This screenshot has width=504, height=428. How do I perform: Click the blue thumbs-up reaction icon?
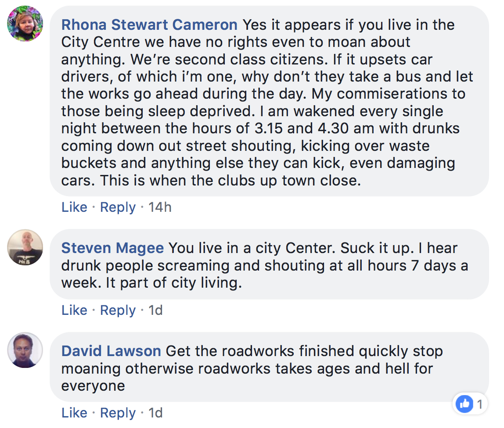(465, 403)
